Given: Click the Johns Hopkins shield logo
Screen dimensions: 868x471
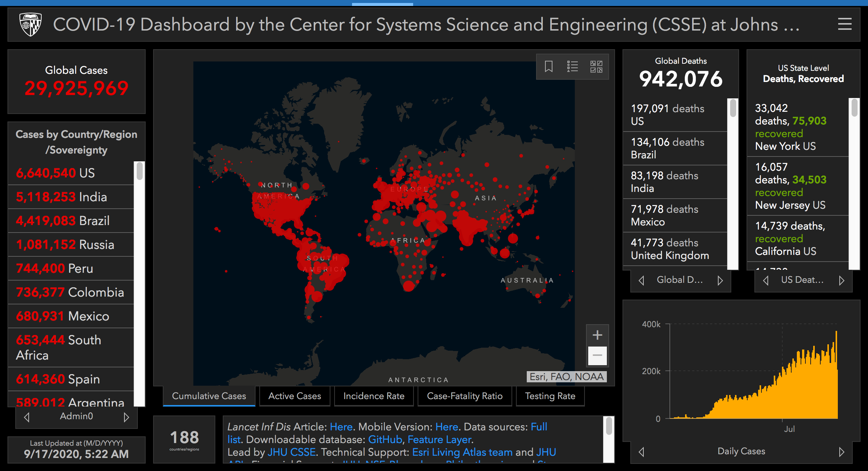Looking at the screenshot, I should 31,25.
